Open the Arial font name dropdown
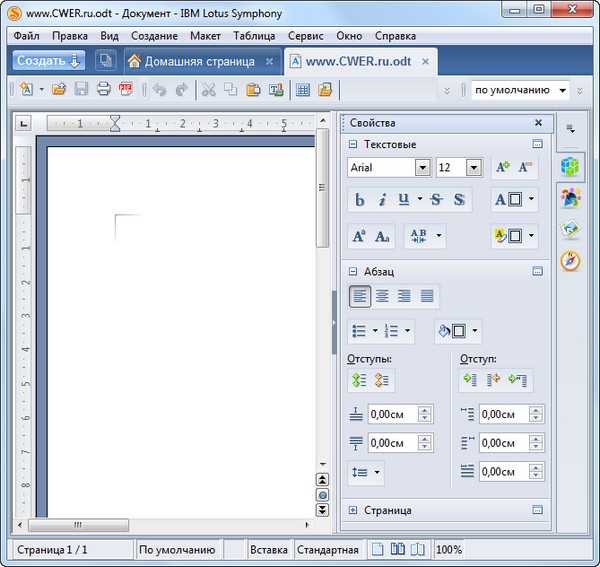Screen dimensions: 600x567 pos(422,168)
